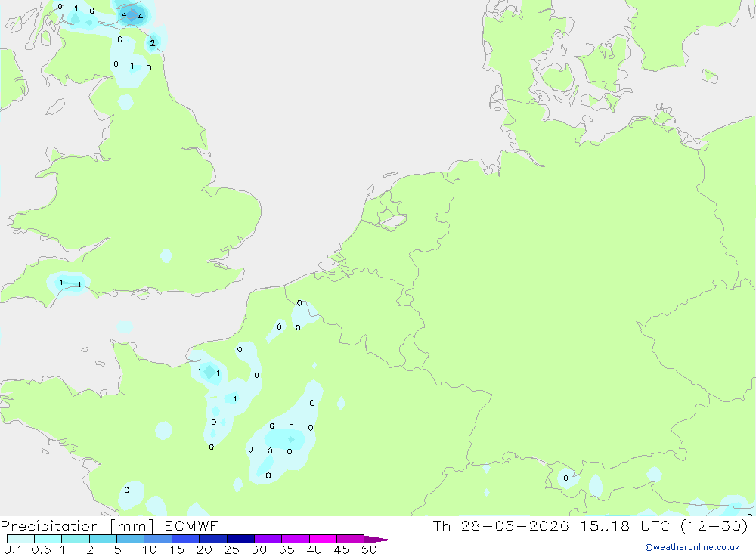Screen dimensions: 756x554
Task: Click the above-50 mm arrow tip of the legend
Action: pyautogui.click(x=378, y=539)
